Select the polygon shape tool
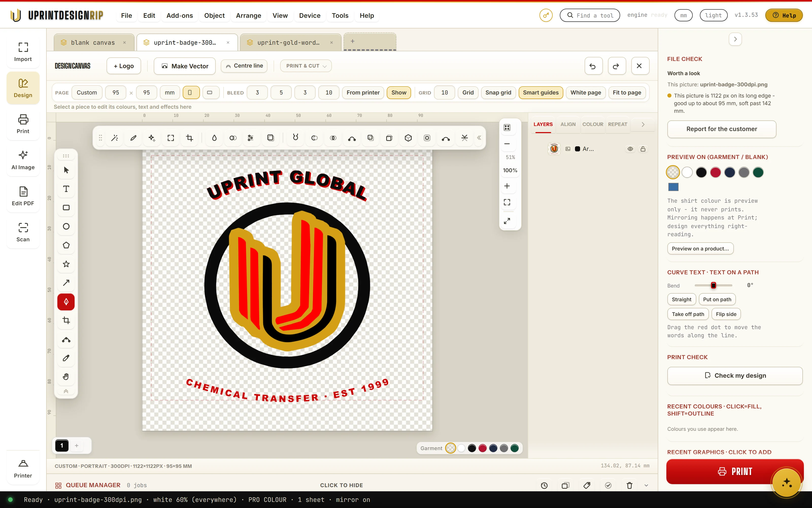Viewport: 812px width, 508px height. click(x=66, y=245)
